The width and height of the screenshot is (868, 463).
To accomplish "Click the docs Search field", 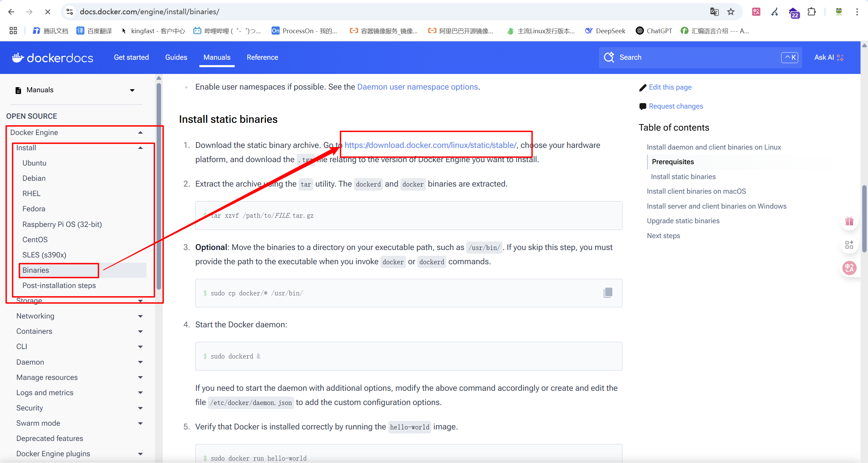I will tap(700, 57).
